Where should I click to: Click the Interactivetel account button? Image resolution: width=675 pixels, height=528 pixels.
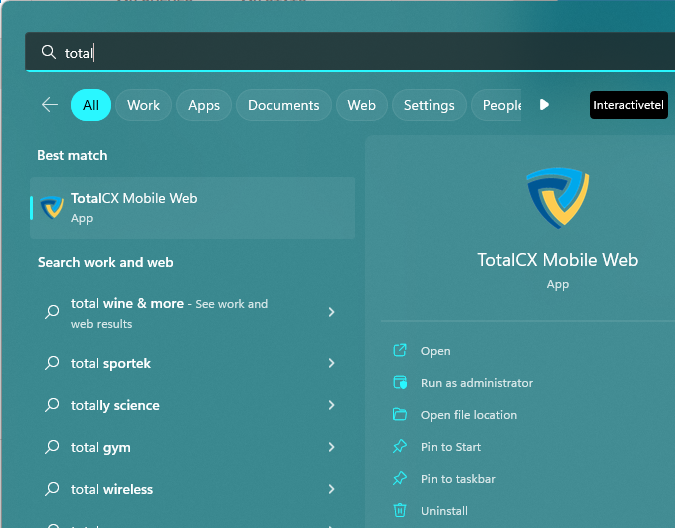pyautogui.click(x=629, y=105)
